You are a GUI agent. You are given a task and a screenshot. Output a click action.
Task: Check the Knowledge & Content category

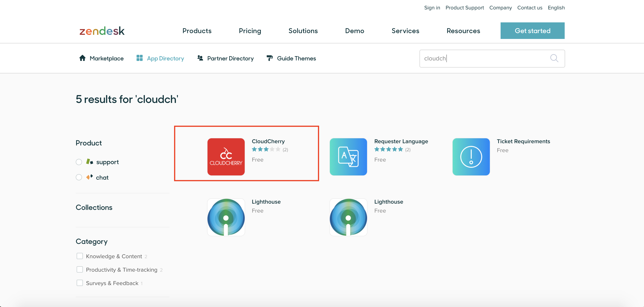tap(80, 256)
